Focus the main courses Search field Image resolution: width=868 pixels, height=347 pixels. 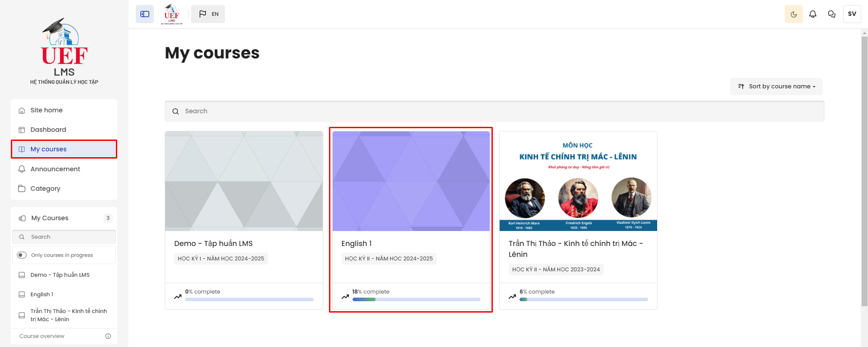tap(495, 111)
